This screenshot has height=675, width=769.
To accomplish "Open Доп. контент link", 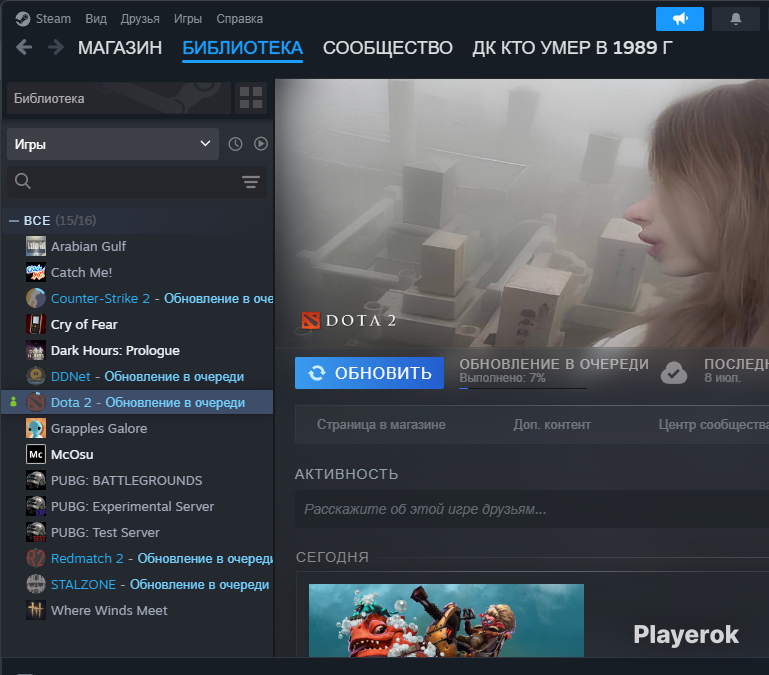I will coord(552,424).
